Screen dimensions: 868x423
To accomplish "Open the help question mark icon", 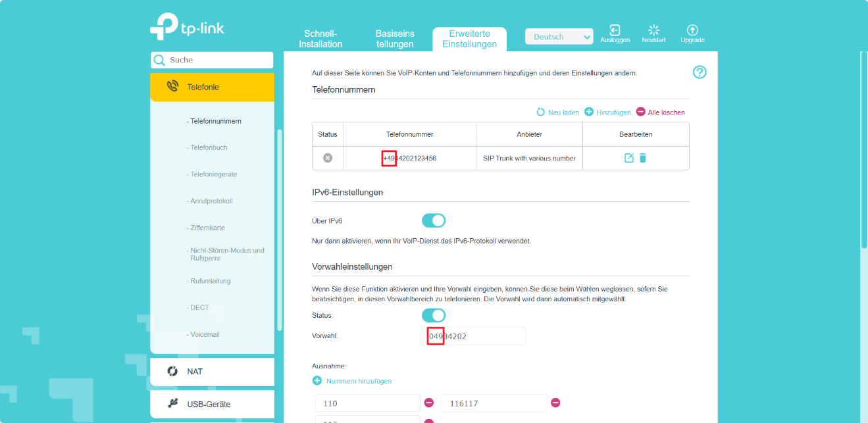I will click(x=700, y=72).
